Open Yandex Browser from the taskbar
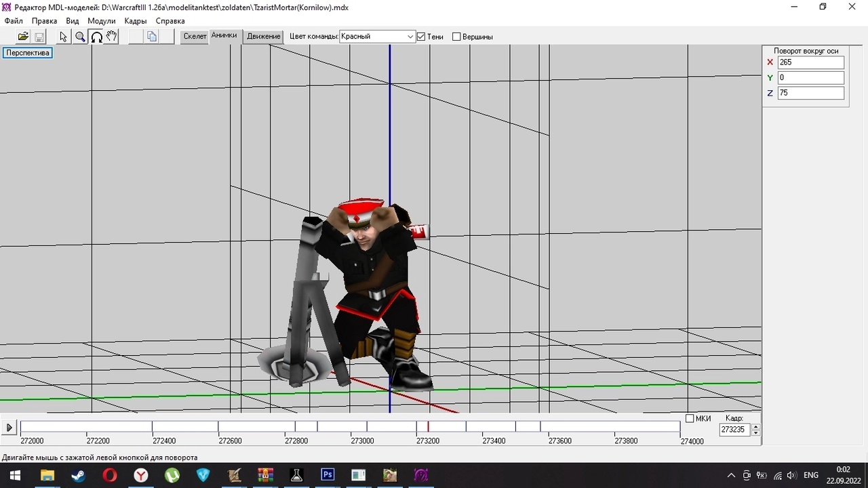 tap(140, 475)
